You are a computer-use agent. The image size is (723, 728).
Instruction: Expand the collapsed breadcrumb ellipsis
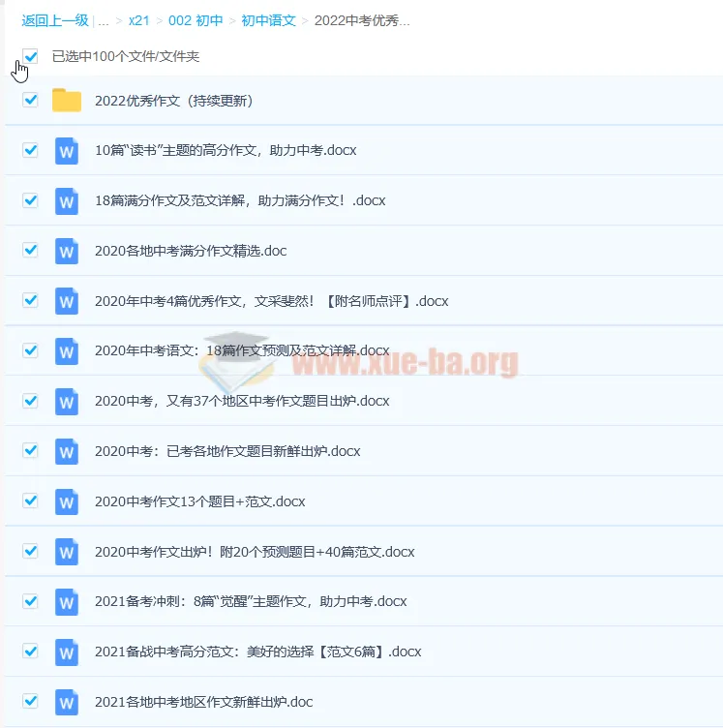click(104, 20)
